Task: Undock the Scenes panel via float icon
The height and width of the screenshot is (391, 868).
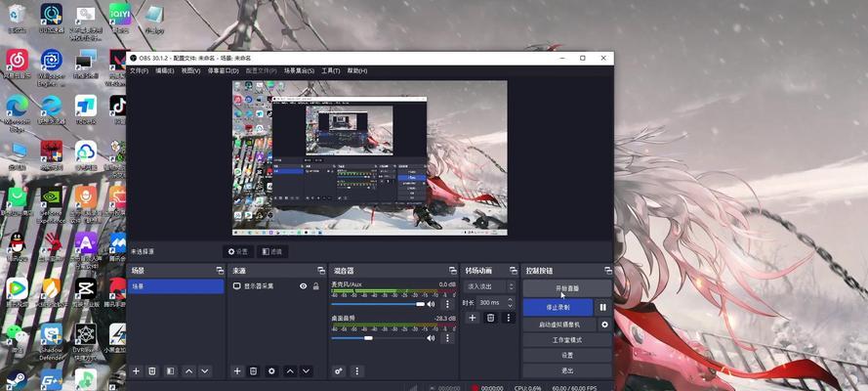Action: (x=220, y=271)
